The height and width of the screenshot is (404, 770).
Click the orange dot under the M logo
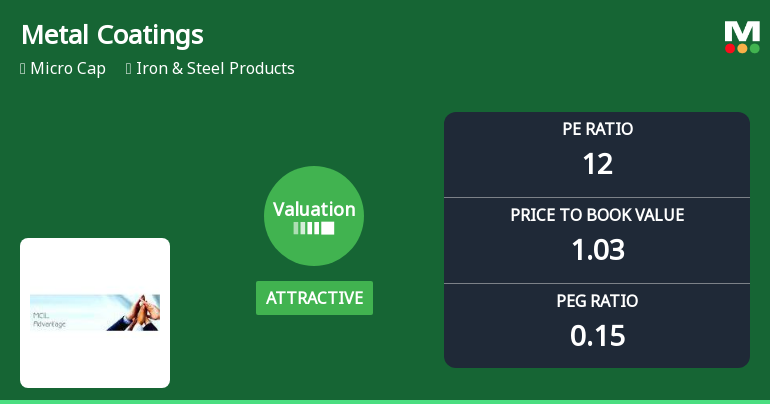coord(742,48)
